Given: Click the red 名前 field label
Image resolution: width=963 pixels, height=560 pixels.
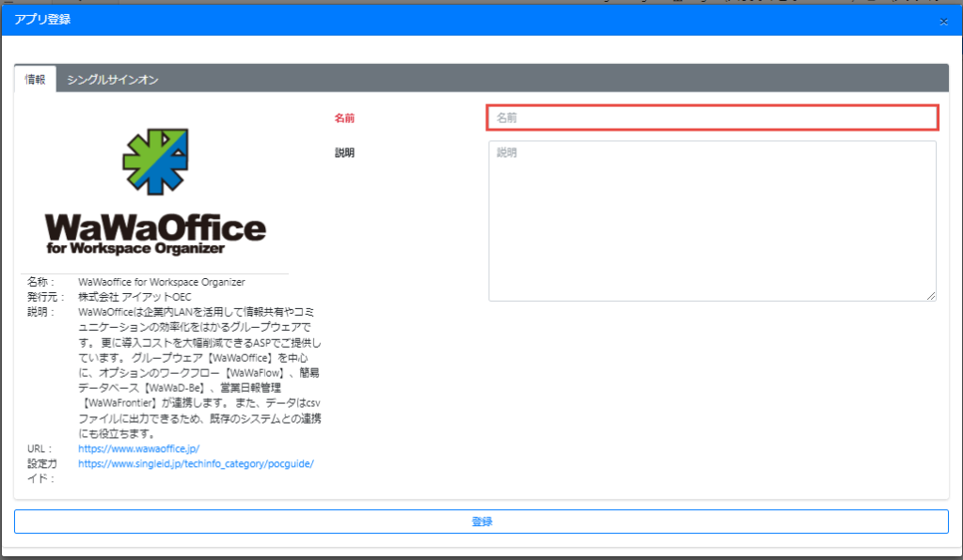Looking at the screenshot, I should coord(344,118).
